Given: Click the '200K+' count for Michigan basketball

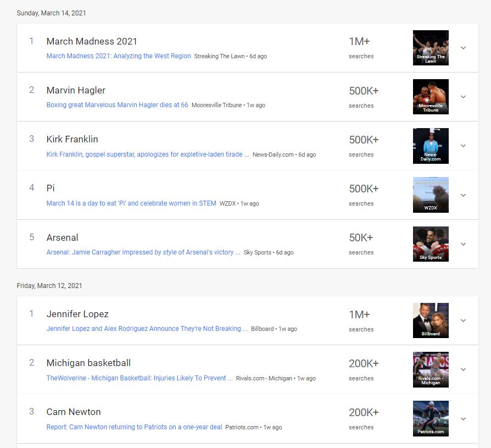Looking at the screenshot, I should (x=364, y=364).
